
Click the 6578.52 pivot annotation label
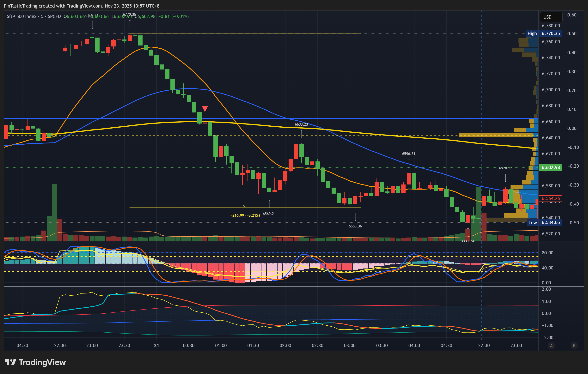pos(505,168)
